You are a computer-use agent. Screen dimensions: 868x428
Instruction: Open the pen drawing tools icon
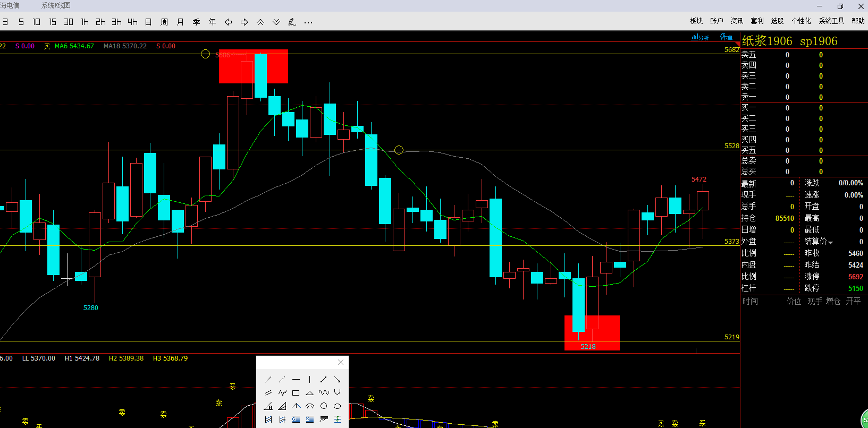[292, 22]
